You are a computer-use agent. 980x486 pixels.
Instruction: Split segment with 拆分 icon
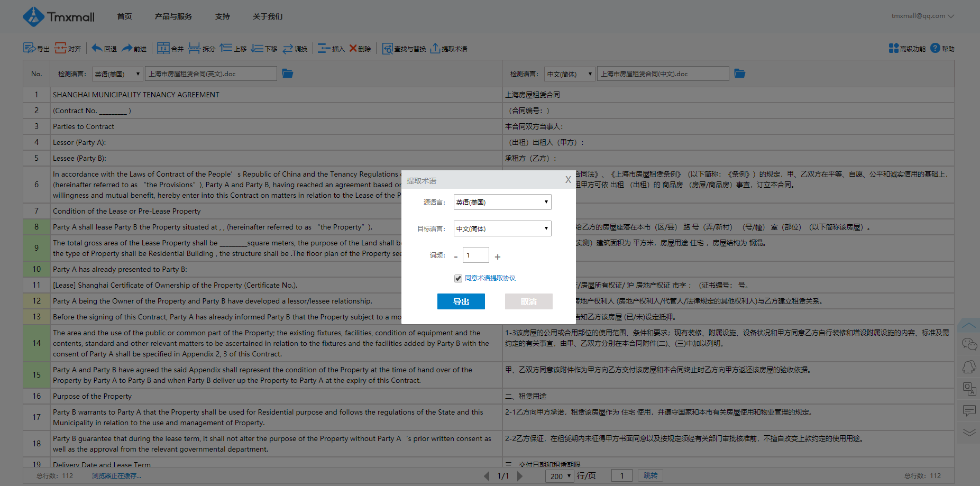point(202,49)
